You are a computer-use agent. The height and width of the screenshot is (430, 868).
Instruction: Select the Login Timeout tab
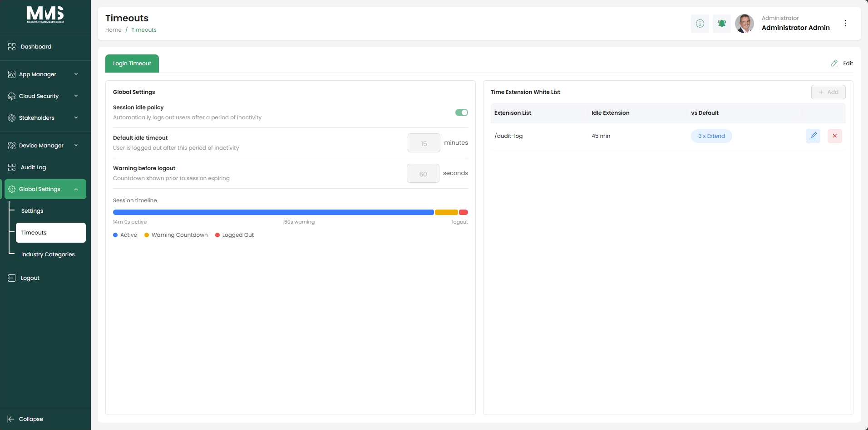(x=132, y=64)
